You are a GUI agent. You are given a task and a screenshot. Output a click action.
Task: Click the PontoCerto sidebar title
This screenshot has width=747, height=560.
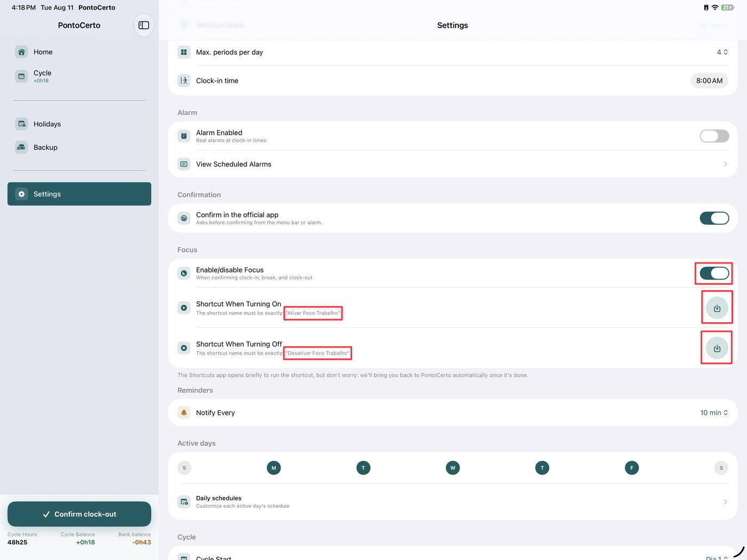click(x=79, y=25)
